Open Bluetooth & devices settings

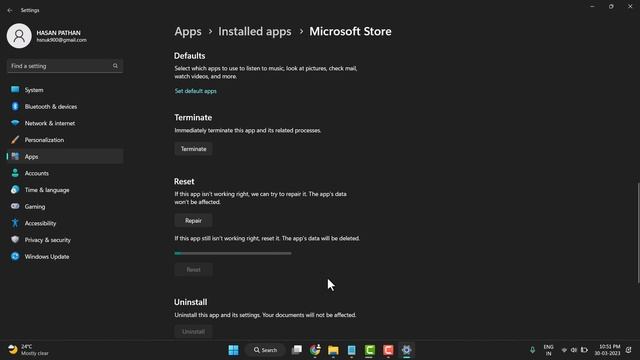(x=65, y=107)
